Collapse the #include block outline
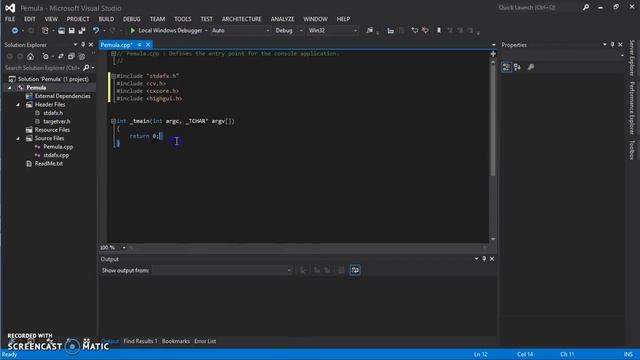Viewport: 640px width, 360px height. [x=113, y=76]
